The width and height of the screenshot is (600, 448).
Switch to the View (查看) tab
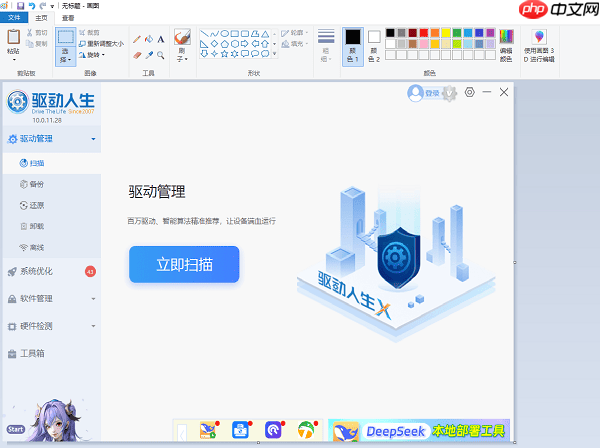click(68, 18)
